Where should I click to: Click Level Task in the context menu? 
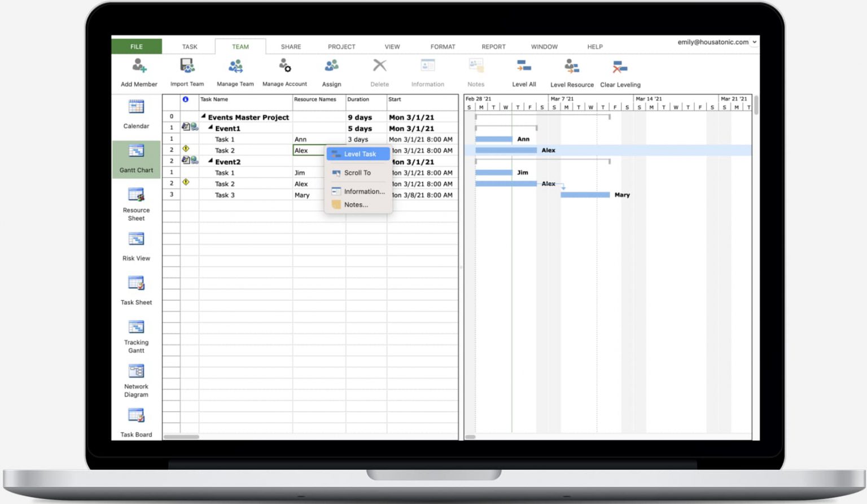coord(360,154)
